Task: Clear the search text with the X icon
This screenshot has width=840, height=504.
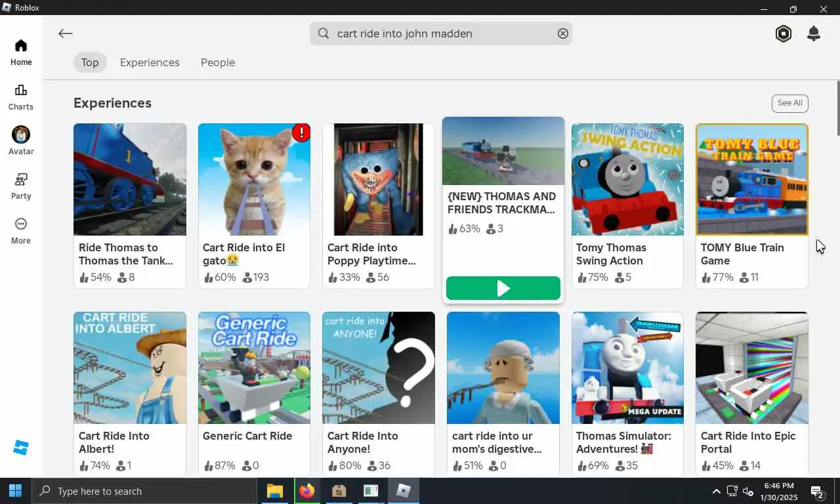Action: (563, 33)
